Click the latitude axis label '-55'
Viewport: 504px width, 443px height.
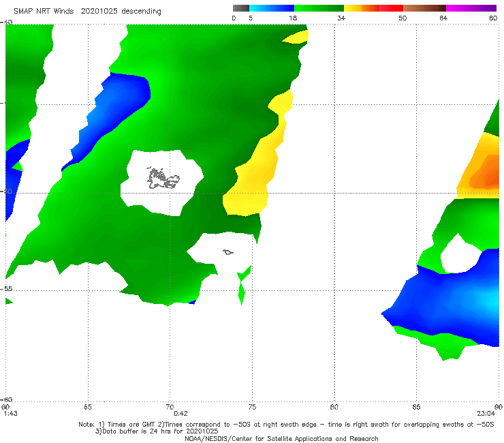[6, 288]
